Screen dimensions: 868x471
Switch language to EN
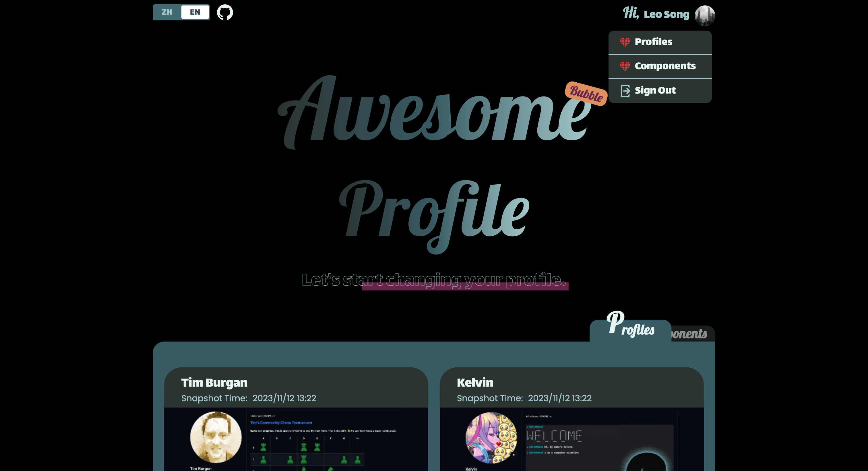point(195,12)
